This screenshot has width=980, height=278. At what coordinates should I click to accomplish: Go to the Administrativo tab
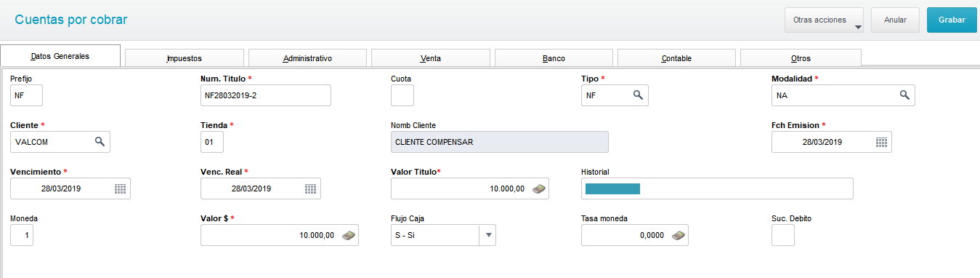pyautogui.click(x=307, y=58)
